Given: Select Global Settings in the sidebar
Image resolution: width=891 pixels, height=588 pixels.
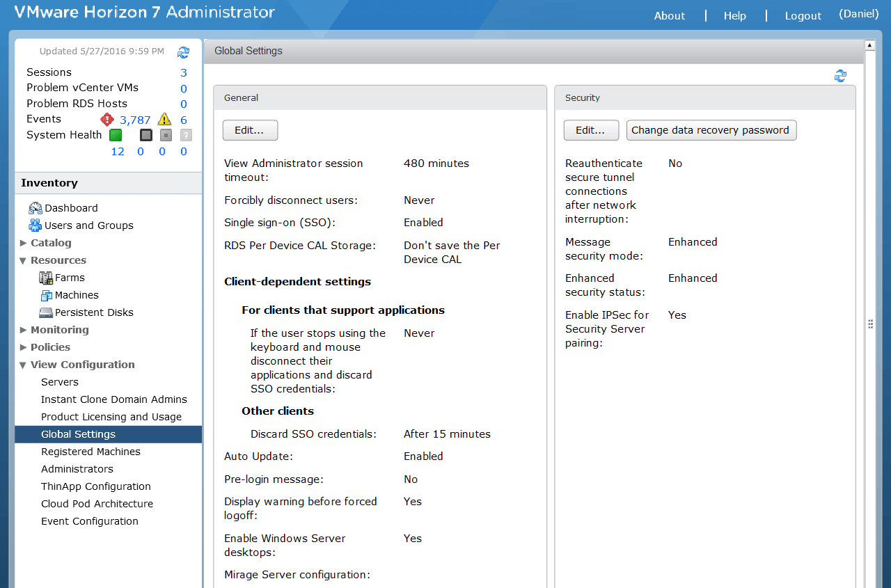Looking at the screenshot, I should click(109, 434).
